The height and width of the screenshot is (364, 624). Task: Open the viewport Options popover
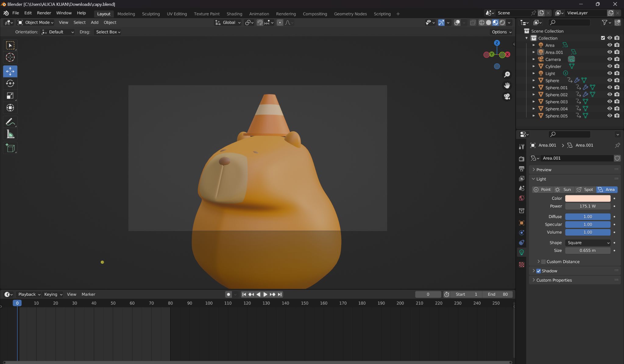[502, 32]
